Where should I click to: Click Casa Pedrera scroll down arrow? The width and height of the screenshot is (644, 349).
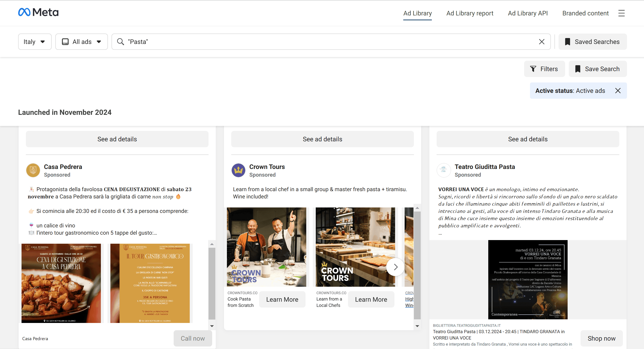[212, 326]
